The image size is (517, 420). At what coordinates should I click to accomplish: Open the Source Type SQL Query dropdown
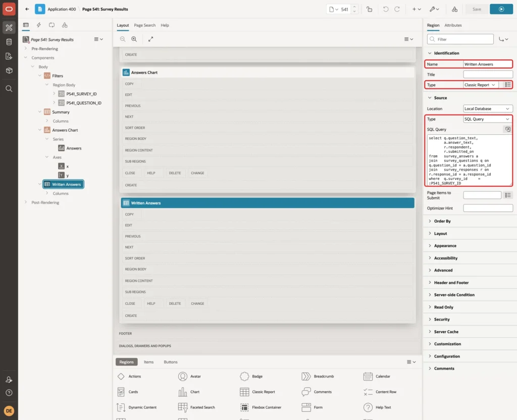click(488, 119)
